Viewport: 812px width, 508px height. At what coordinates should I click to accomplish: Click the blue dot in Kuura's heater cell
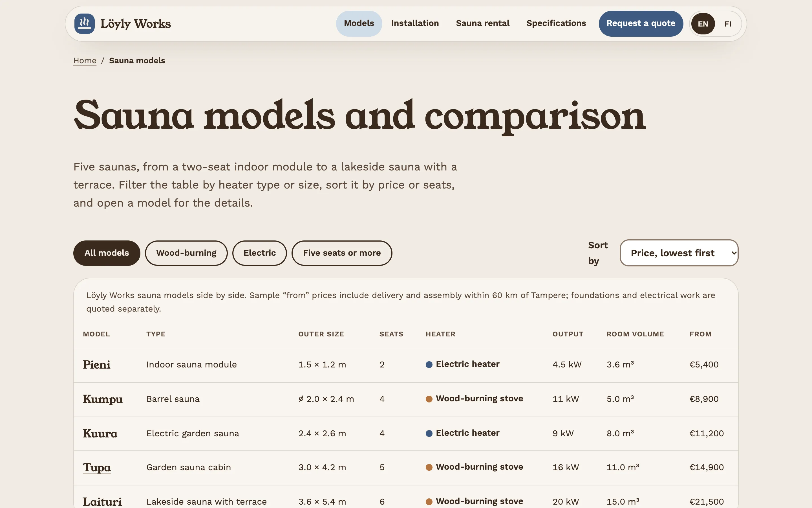429,433
